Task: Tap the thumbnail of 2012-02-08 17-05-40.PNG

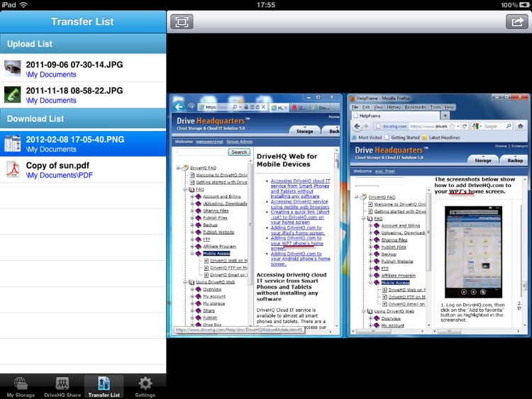Action: click(x=13, y=143)
